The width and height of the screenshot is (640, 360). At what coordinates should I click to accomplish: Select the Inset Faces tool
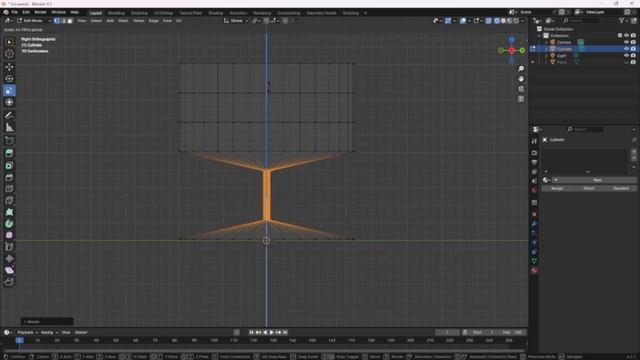pyautogui.click(x=9, y=165)
